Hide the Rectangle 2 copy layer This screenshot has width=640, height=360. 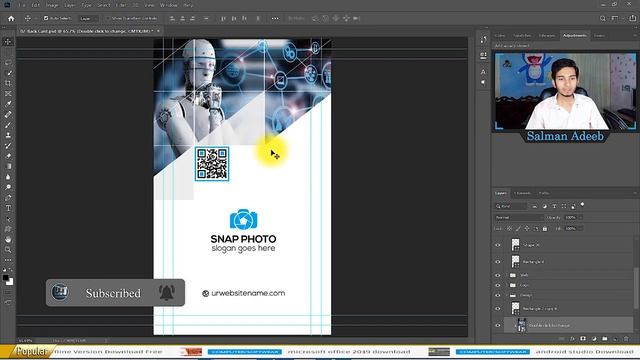click(x=498, y=309)
